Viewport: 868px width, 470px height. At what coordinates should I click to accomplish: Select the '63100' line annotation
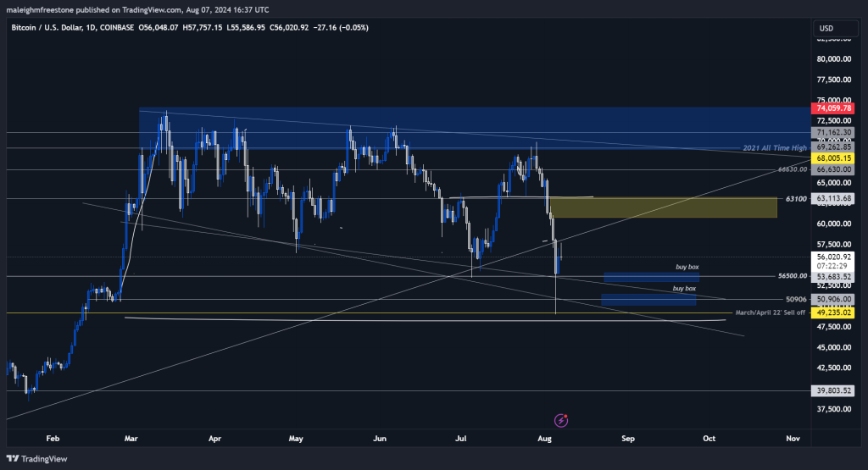point(797,198)
